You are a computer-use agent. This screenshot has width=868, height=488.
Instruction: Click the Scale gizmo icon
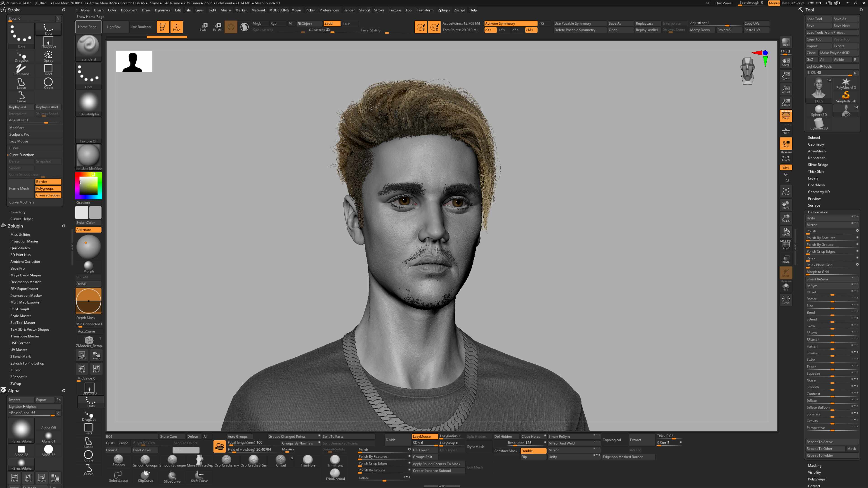pos(203,27)
